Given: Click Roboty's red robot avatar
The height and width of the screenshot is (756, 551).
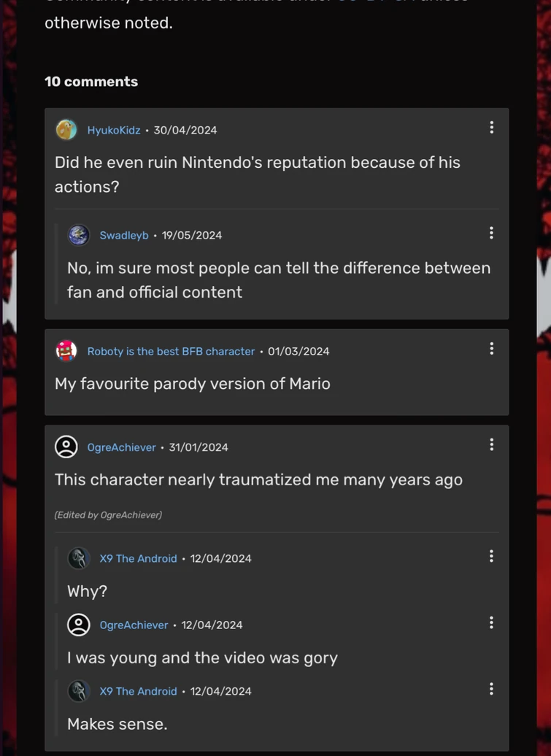Looking at the screenshot, I should [66, 351].
